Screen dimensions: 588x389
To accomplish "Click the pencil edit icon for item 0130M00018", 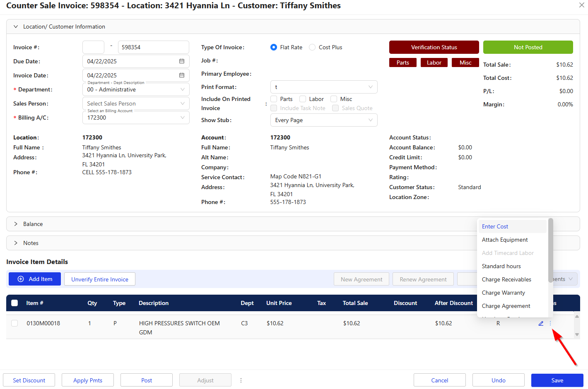I will coord(541,323).
